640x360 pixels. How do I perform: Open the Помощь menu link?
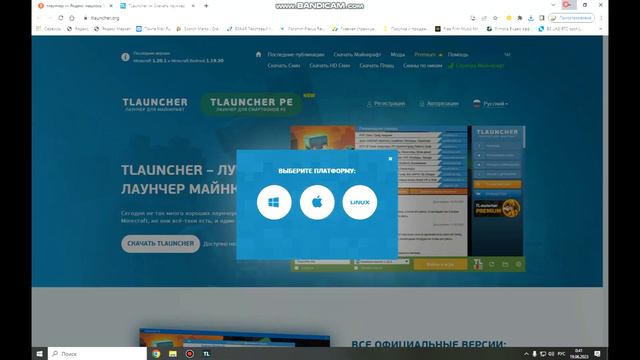tap(458, 54)
